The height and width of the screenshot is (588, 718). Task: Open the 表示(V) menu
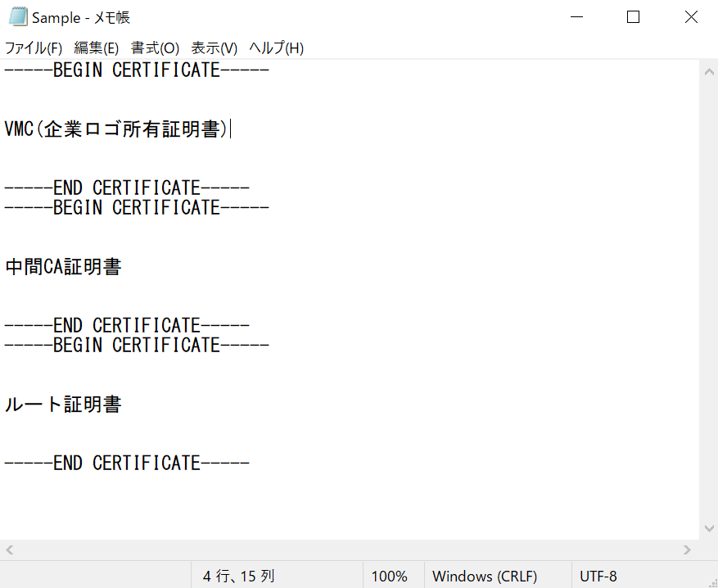214,48
